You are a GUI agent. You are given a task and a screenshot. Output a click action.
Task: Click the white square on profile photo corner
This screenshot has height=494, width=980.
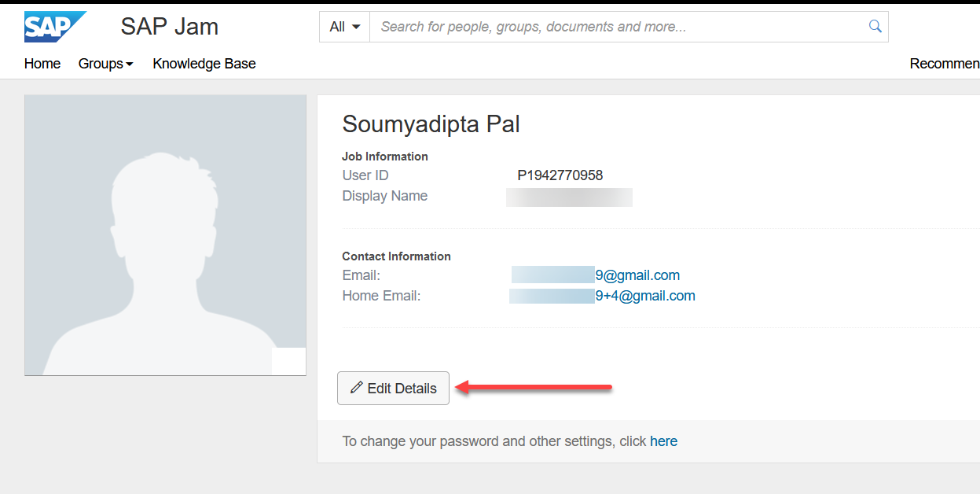click(288, 361)
